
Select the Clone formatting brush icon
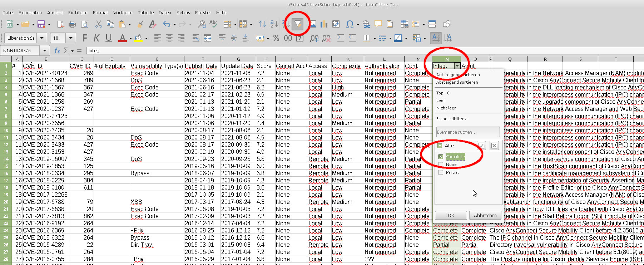point(140,24)
